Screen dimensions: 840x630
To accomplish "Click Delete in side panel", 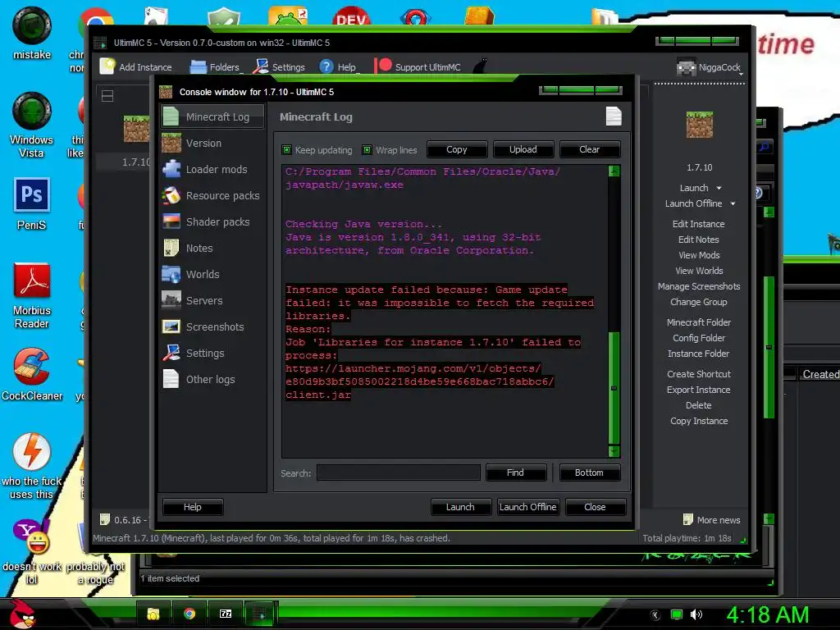I will [x=699, y=405].
